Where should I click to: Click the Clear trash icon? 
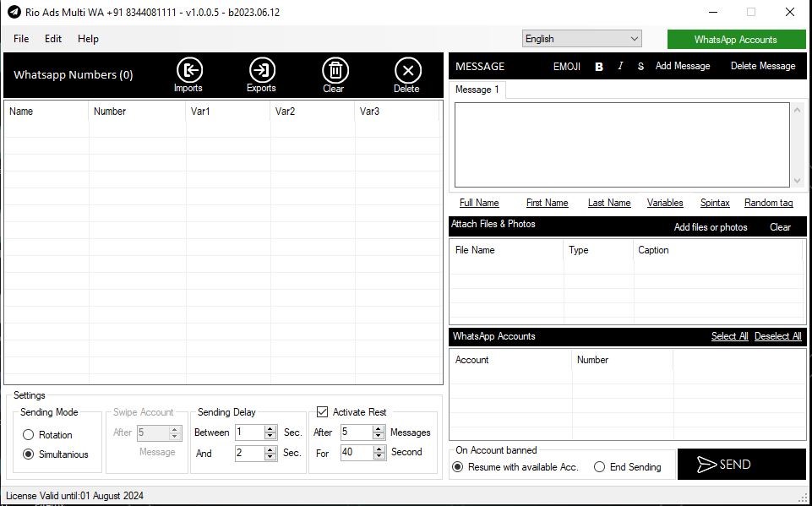335,71
